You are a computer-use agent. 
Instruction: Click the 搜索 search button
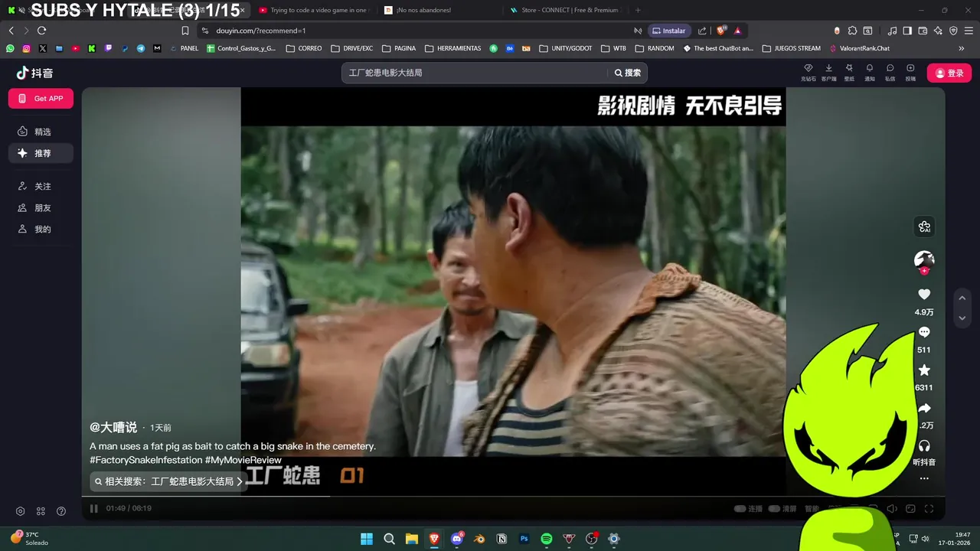click(628, 73)
